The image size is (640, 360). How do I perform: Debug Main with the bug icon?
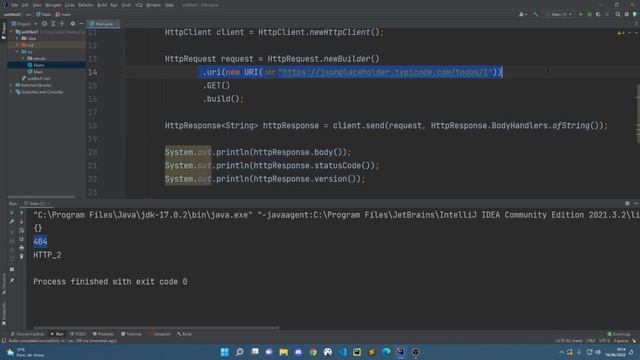[x=589, y=14]
